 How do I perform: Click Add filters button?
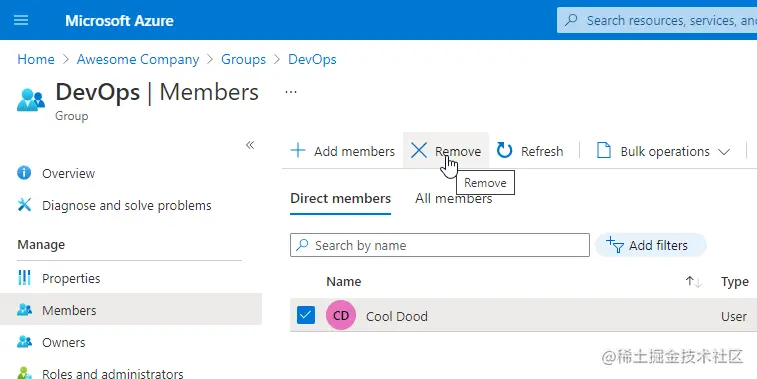650,245
